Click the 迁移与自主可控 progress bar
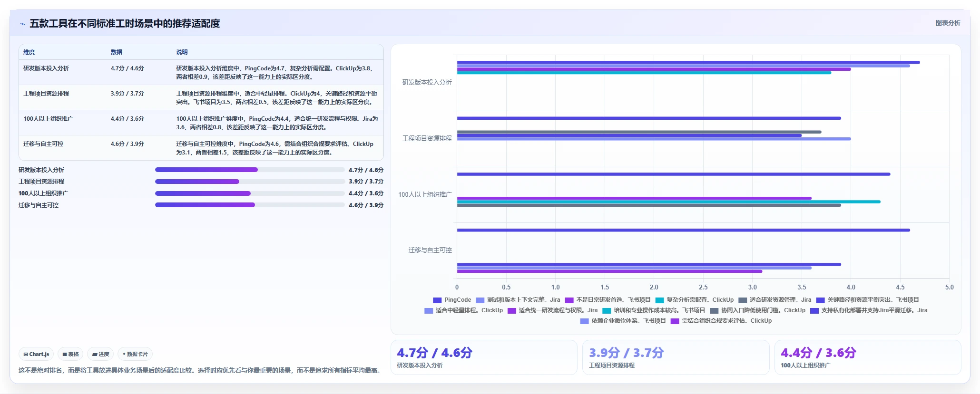The image size is (980, 394). [250, 205]
